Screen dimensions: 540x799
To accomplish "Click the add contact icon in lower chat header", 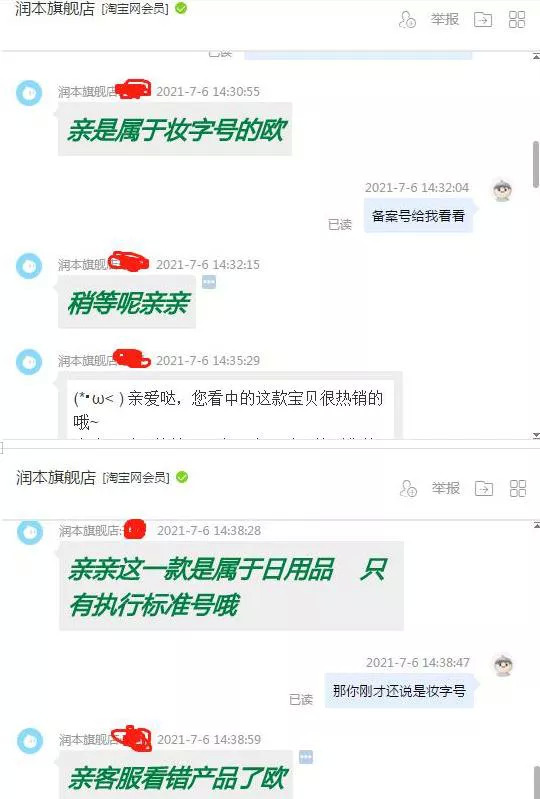I will pyautogui.click(x=408, y=489).
